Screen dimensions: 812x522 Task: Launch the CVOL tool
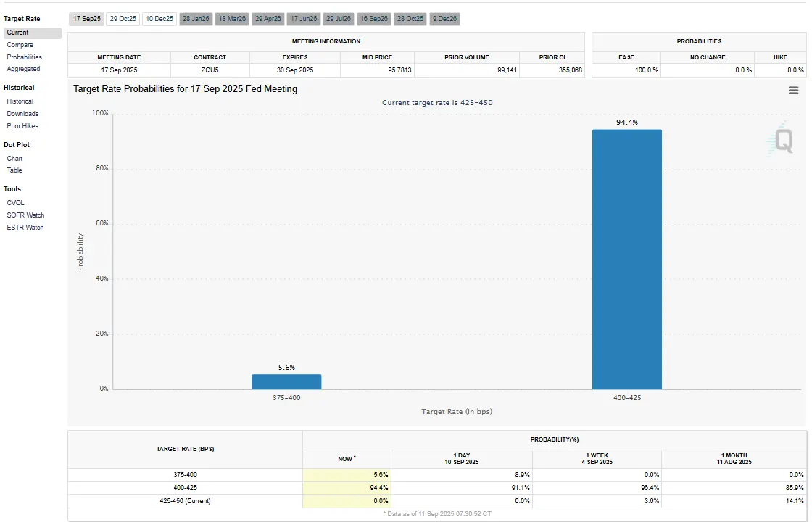click(16, 203)
